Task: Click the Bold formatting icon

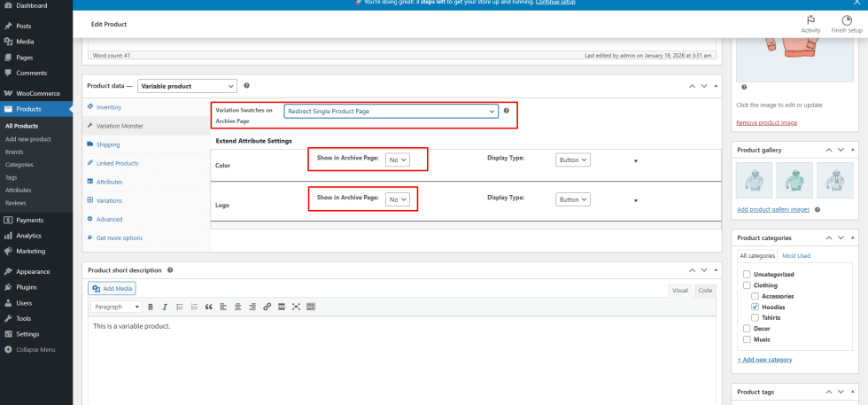Action: tap(151, 307)
